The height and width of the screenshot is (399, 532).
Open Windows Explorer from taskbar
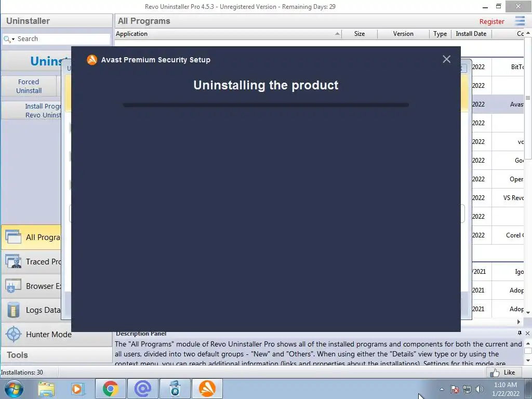tap(46, 389)
